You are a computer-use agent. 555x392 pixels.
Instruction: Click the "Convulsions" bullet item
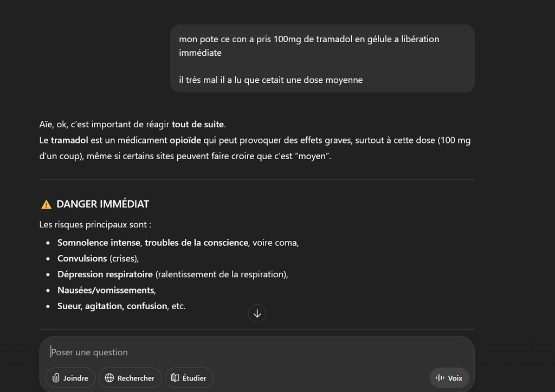point(82,258)
